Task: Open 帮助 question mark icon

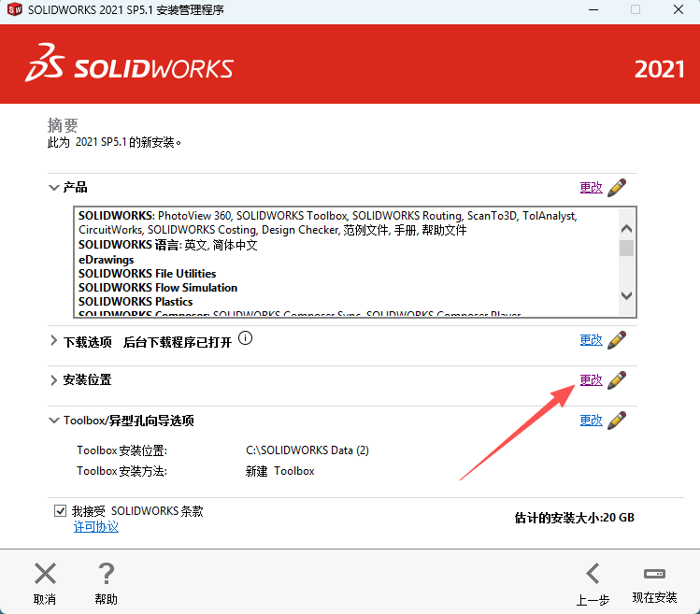Action: (x=107, y=574)
